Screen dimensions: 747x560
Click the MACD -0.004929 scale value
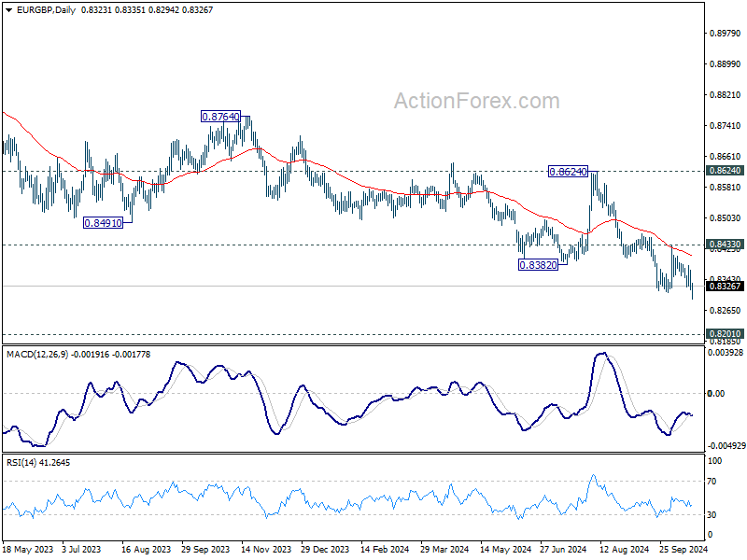[x=726, y=446]
